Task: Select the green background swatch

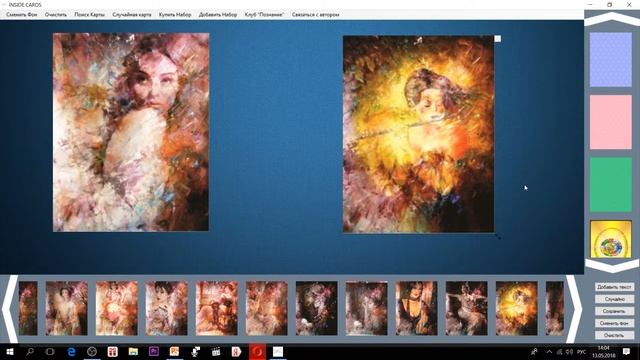Action: click(x=611, y=184)
